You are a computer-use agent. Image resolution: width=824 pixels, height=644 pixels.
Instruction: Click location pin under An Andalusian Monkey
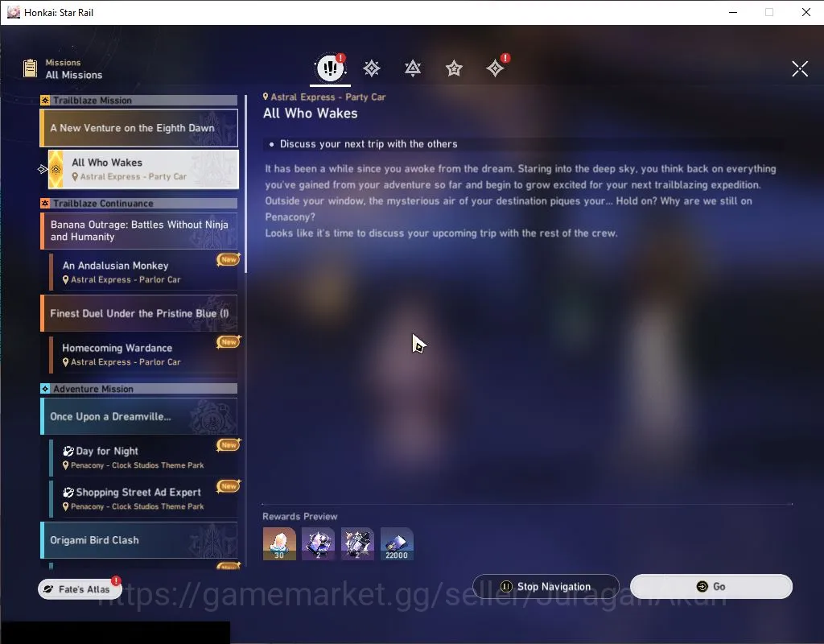(66, 279)
